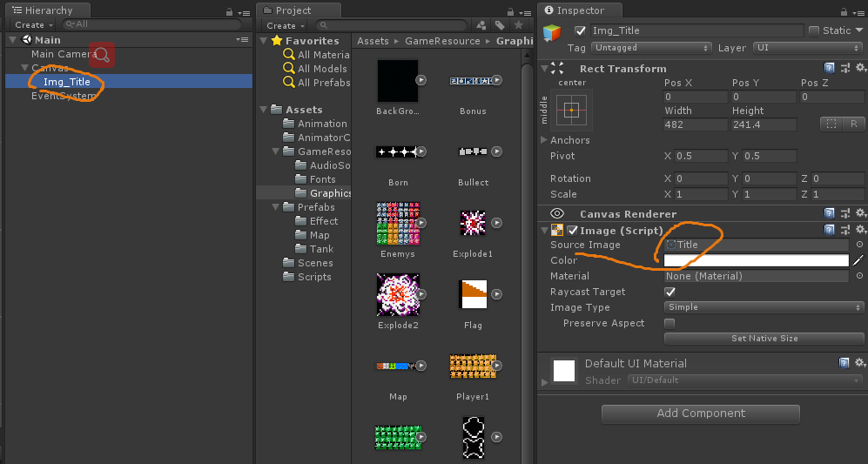Click the color eyedropper next to Color

858,259
